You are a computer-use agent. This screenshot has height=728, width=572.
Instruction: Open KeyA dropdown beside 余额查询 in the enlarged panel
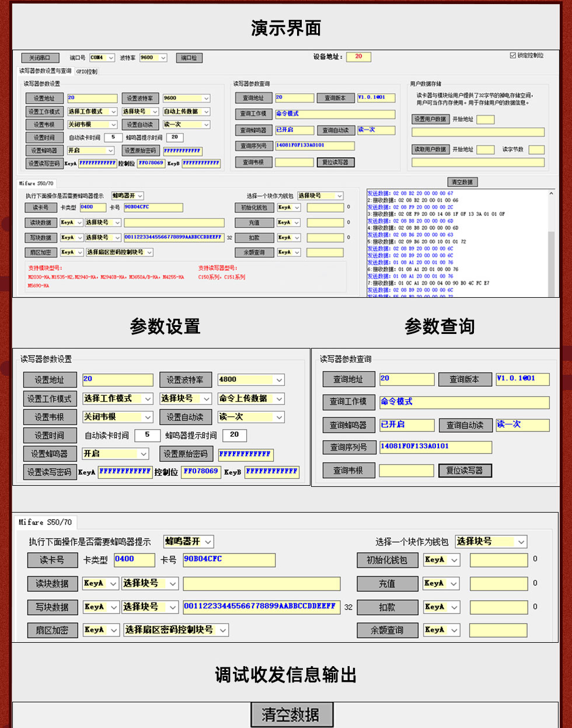442,630
